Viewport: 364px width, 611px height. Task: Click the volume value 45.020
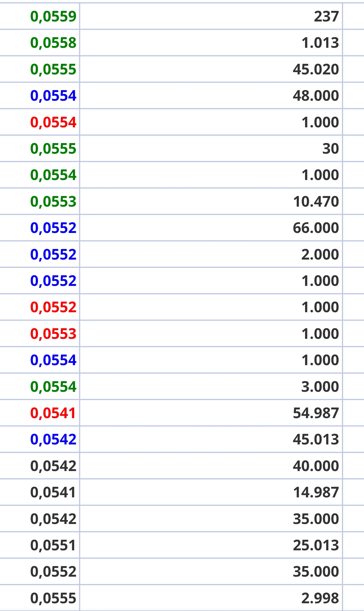coord(316,69)
